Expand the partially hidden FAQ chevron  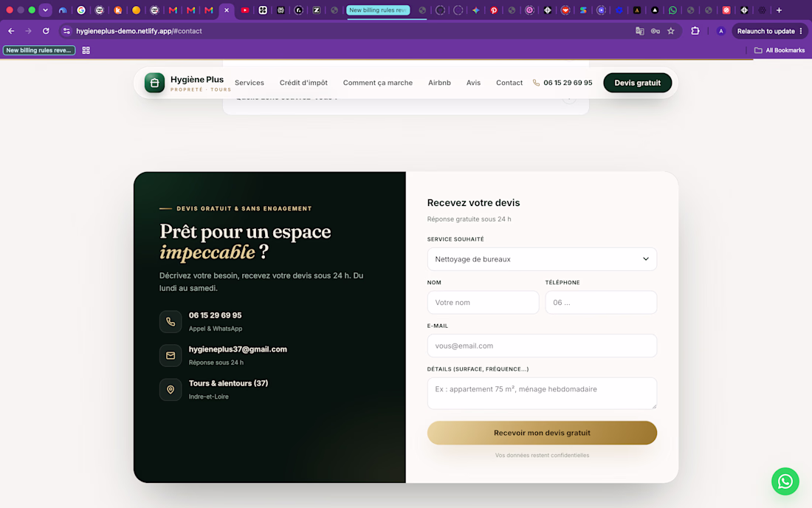(x=569, y=98)
